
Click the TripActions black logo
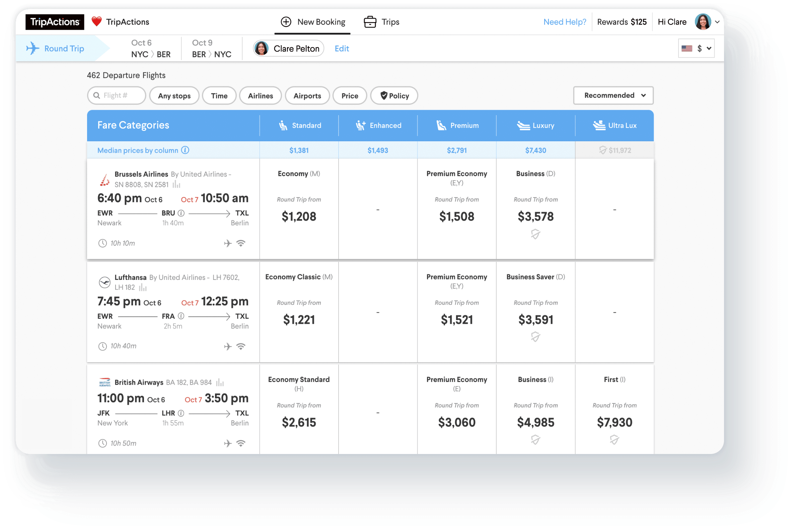coord(55,22)
